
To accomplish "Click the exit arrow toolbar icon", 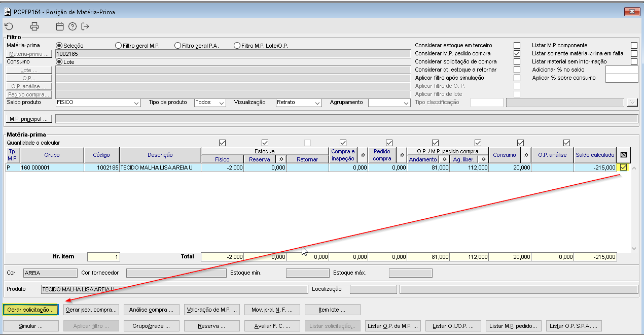I will [85, 27].
